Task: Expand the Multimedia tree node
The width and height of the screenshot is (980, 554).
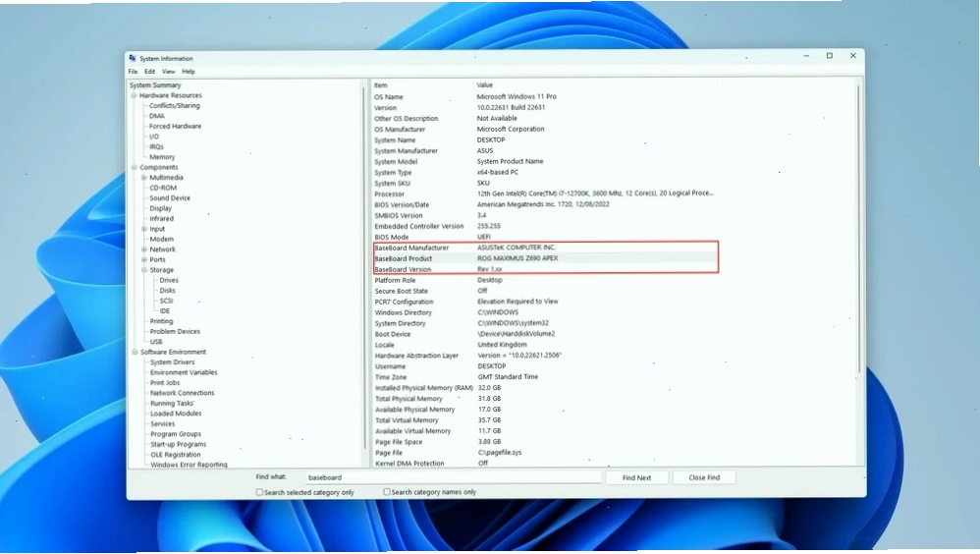Action: coord(143,178)
